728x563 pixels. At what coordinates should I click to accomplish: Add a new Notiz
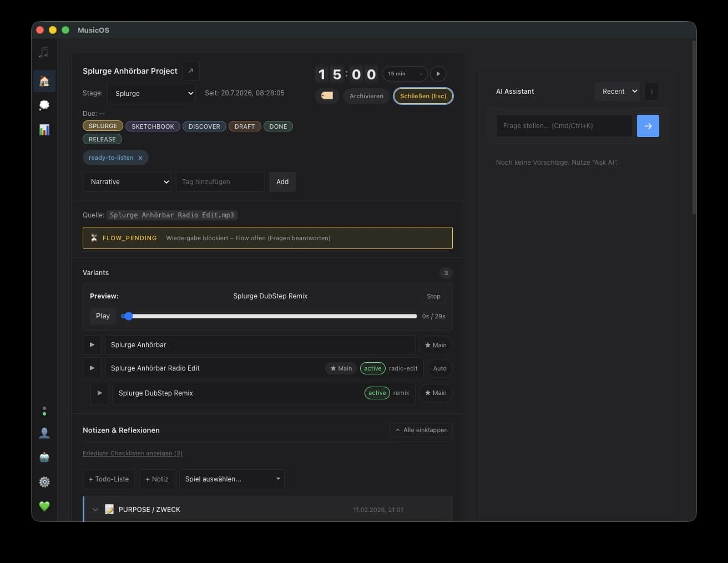157,479
